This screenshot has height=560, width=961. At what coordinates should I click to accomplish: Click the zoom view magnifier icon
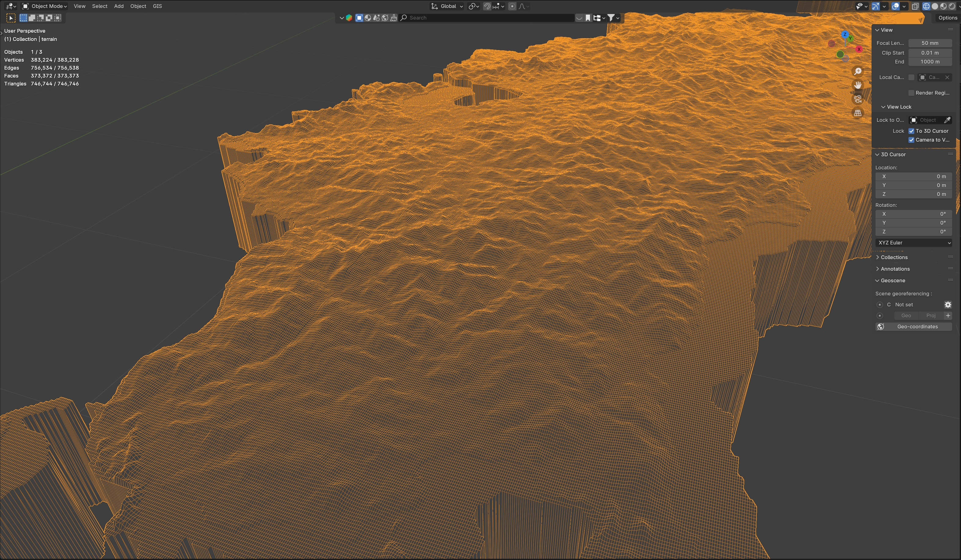[858, 71]
